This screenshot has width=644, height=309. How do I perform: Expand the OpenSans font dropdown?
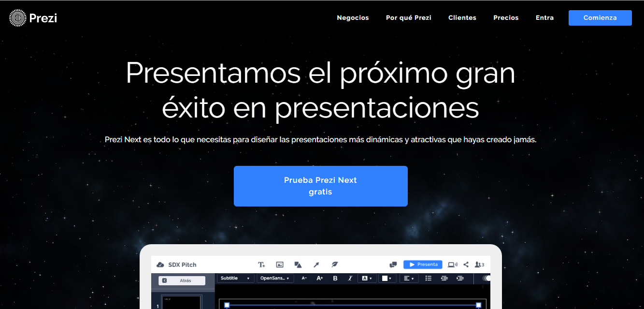coord(275,279)
